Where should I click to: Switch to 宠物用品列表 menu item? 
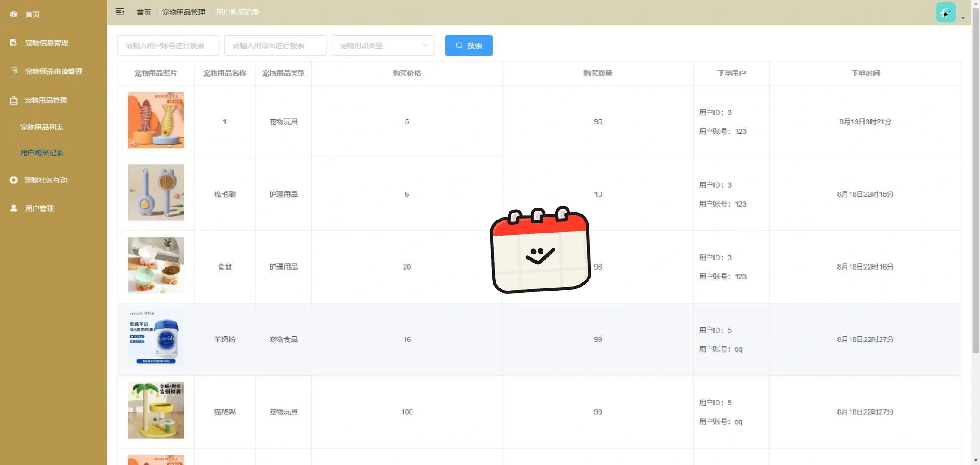(x=41, y=127)
